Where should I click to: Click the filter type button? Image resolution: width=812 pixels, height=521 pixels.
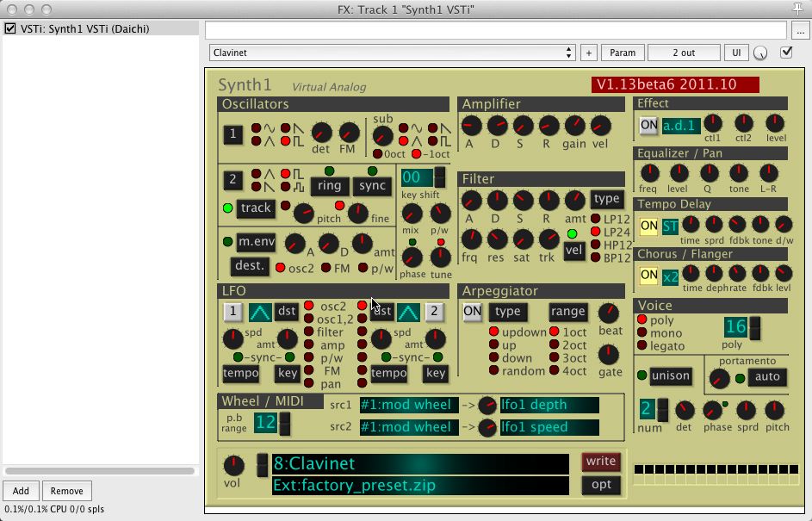click(606, 199)
